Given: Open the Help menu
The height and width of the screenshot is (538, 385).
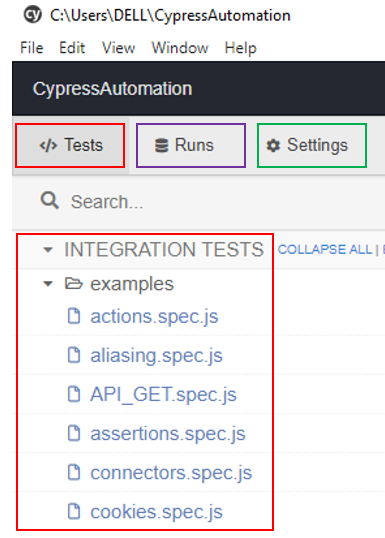Looking at the screenshot, I should tap(241, 48).
